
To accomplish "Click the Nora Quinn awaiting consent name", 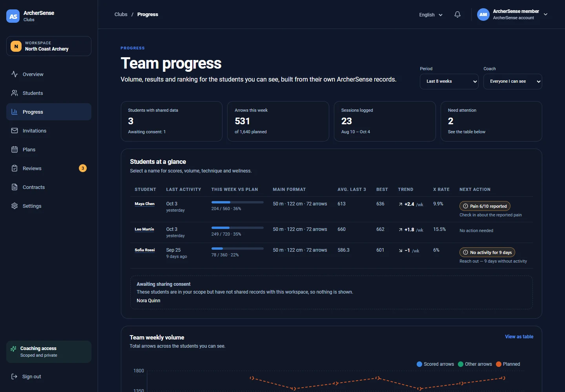I will coord(148,301).
